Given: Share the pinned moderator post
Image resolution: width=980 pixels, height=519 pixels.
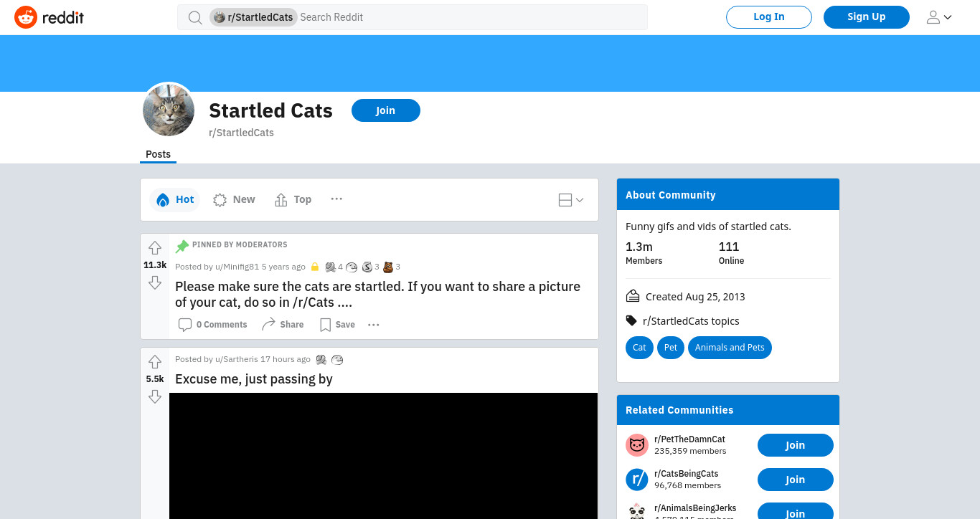Looking at the screenshot, I should tap(283, 325).
